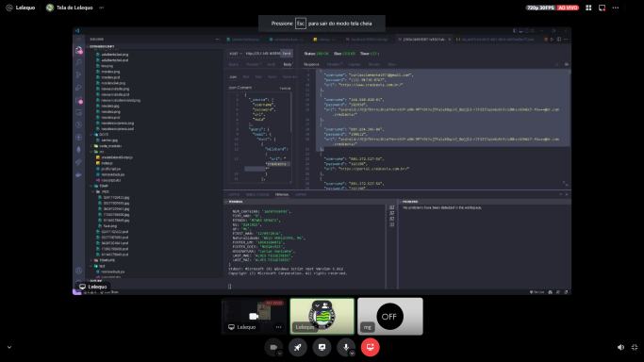Viewport: 644px width, 362px height.
Task: Start an activity with the rocket button
Action: (298, 347)
